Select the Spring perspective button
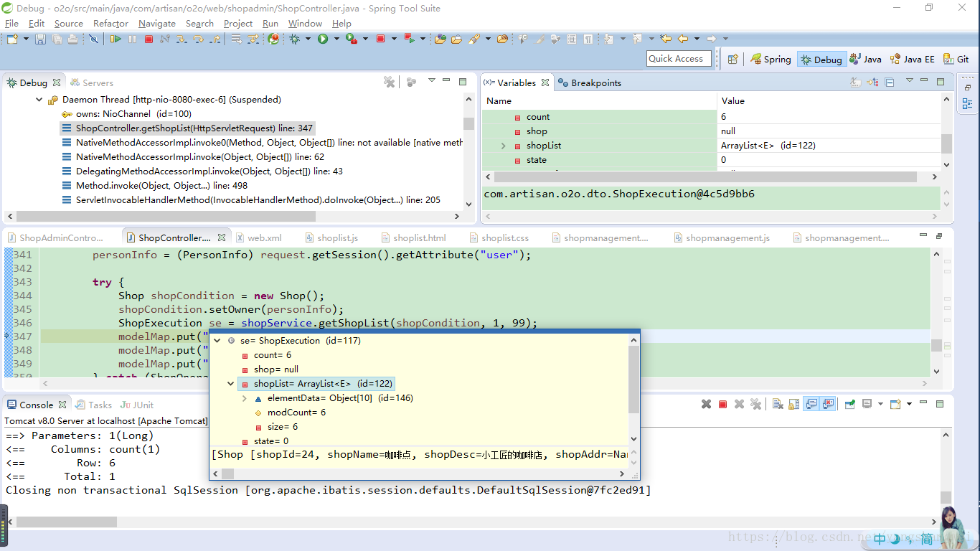This screenshot has width=980, height=551. (x=771, y=60)
